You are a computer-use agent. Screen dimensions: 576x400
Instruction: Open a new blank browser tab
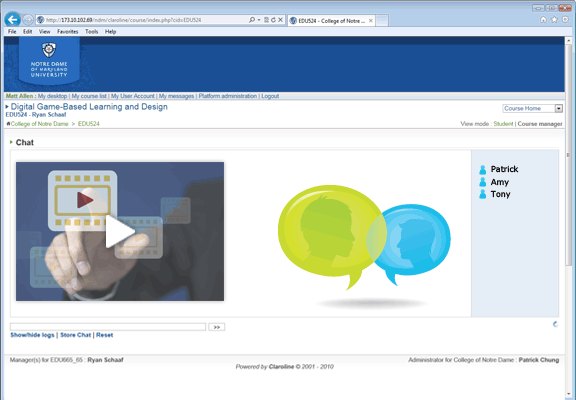click(x=382, y=21)
